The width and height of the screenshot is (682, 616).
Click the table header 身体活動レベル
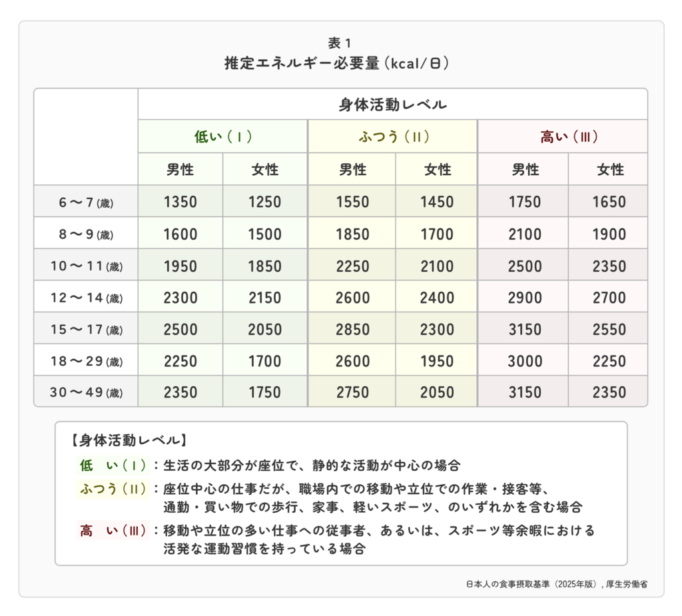click(393, 105)
